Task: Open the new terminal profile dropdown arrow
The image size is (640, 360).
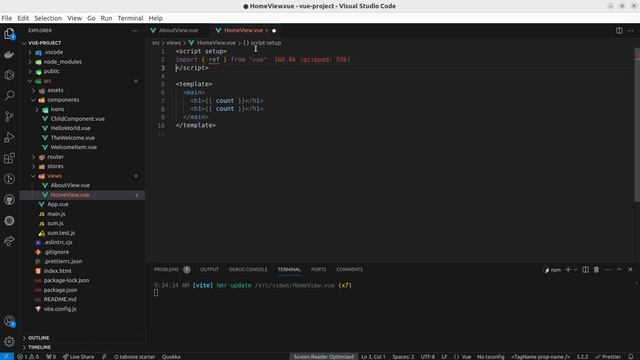Action: (x=575, y=269)
